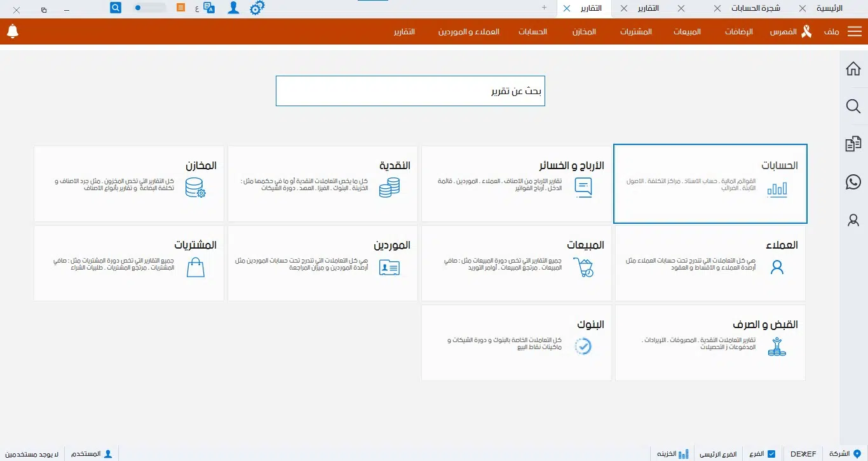Click the user profile icon in the title bar
This screenshot has height=461, width=868.
pyautogui.click(x=233, y=8)
